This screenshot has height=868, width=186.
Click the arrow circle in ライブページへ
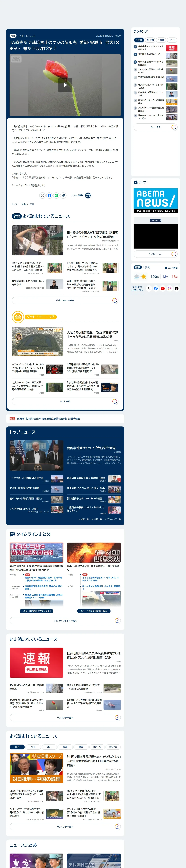174,254
